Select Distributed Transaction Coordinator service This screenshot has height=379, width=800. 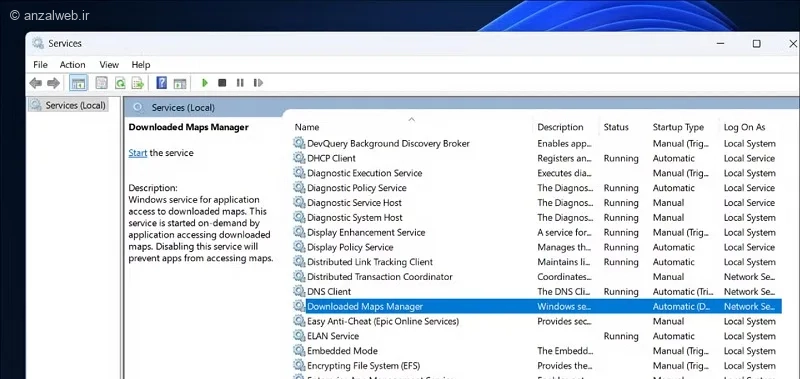tap(537, 276)
